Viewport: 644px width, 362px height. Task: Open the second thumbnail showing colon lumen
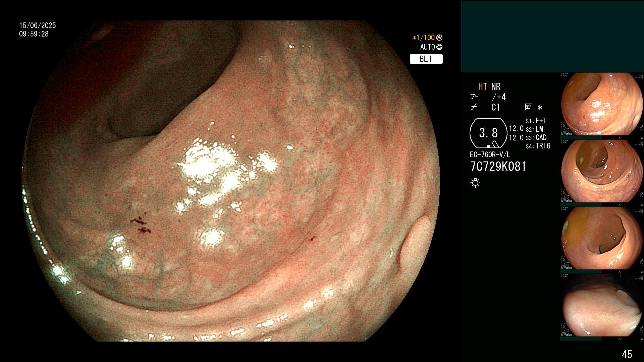602,171
